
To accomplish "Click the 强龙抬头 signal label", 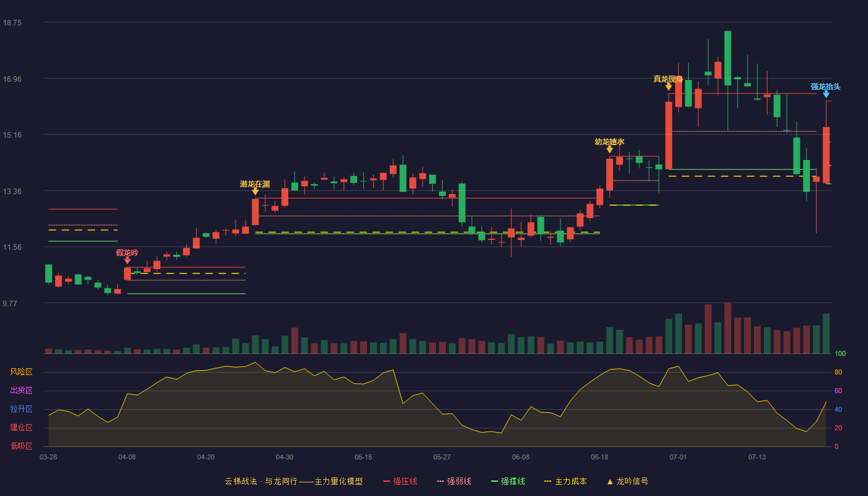I will click(x=826, y=86).
